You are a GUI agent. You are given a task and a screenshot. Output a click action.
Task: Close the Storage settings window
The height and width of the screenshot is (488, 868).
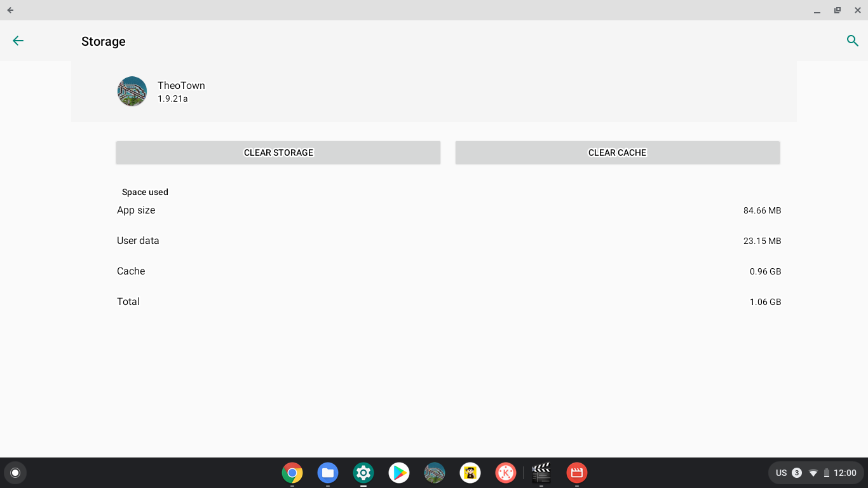click(858, 10)
